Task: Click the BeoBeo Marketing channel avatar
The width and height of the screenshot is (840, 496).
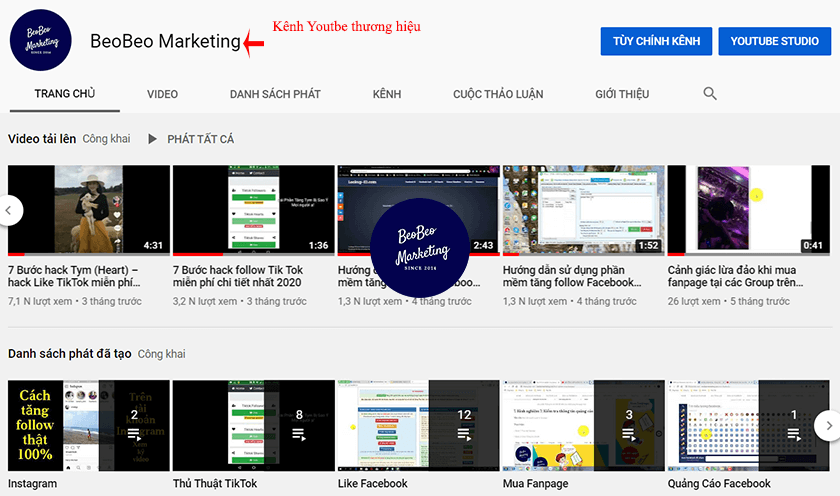Action: click(x=41, y=41)
